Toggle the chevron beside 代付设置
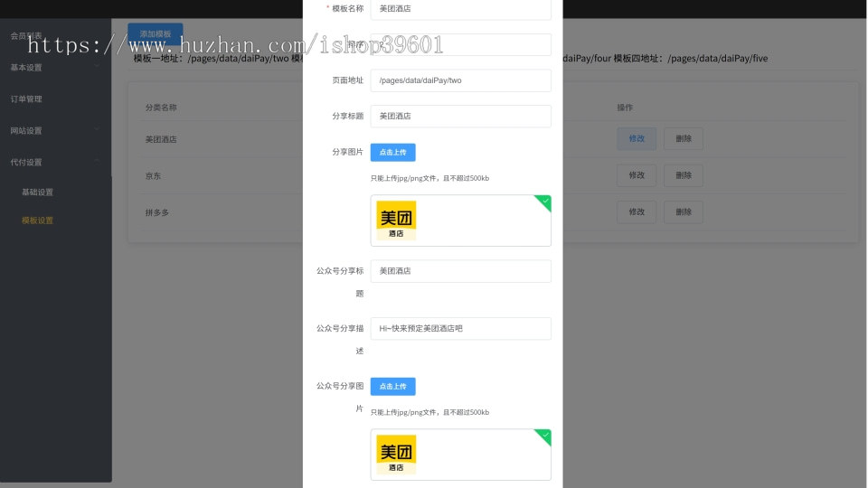Screen dimensions: 868x488 pos(97,161)
